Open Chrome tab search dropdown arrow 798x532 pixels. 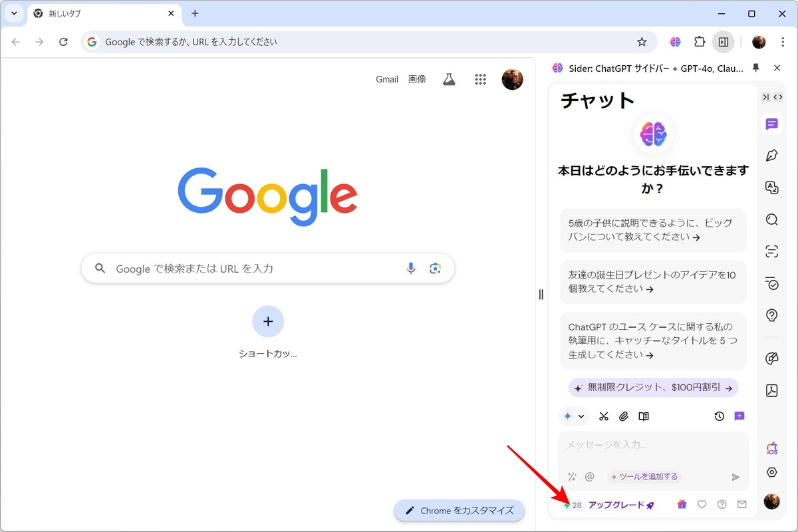click(x=14, y=13)
